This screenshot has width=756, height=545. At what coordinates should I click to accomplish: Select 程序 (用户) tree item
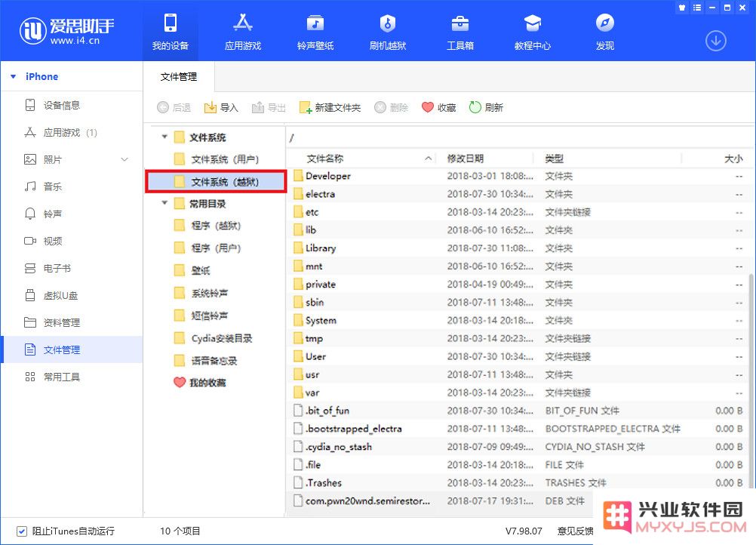pos(207,248)
